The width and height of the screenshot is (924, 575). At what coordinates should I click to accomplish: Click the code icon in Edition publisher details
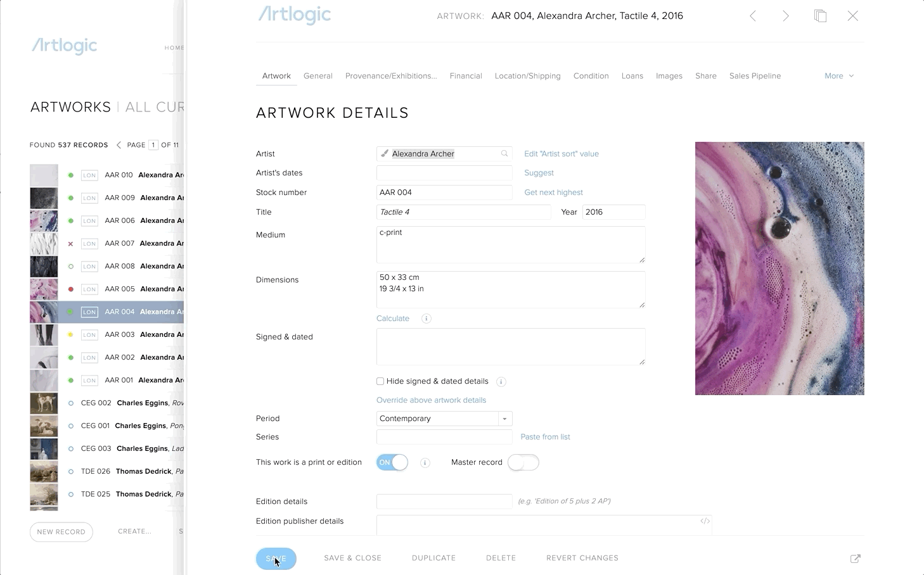coord(705,521)
